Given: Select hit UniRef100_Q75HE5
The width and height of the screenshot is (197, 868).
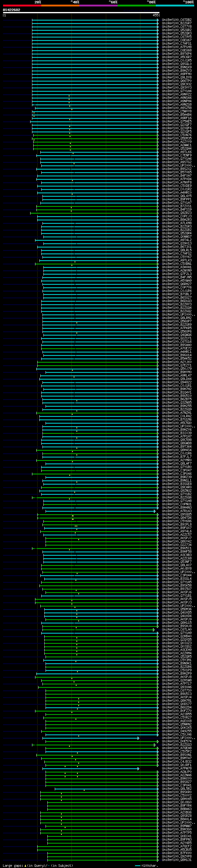Looking at the screenshot, I should pos(177,121).
